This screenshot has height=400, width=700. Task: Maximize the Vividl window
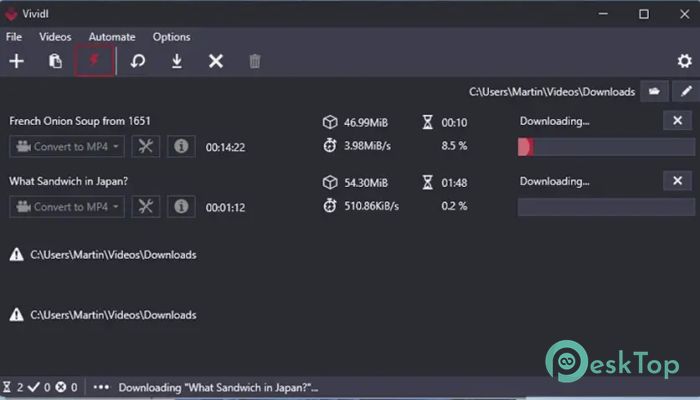[x=644, y=14]
